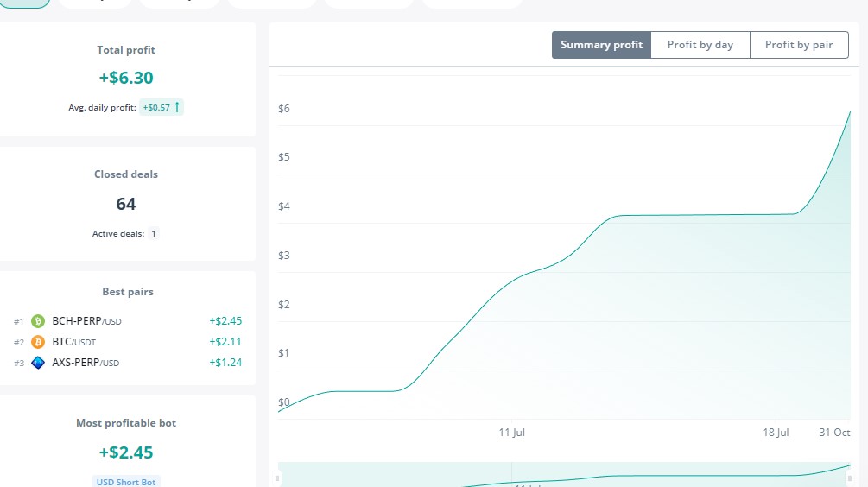The width and height of the screenshot is (868, 487).
Task: Switch to Profit by day tab
Action: click(700, 45)
